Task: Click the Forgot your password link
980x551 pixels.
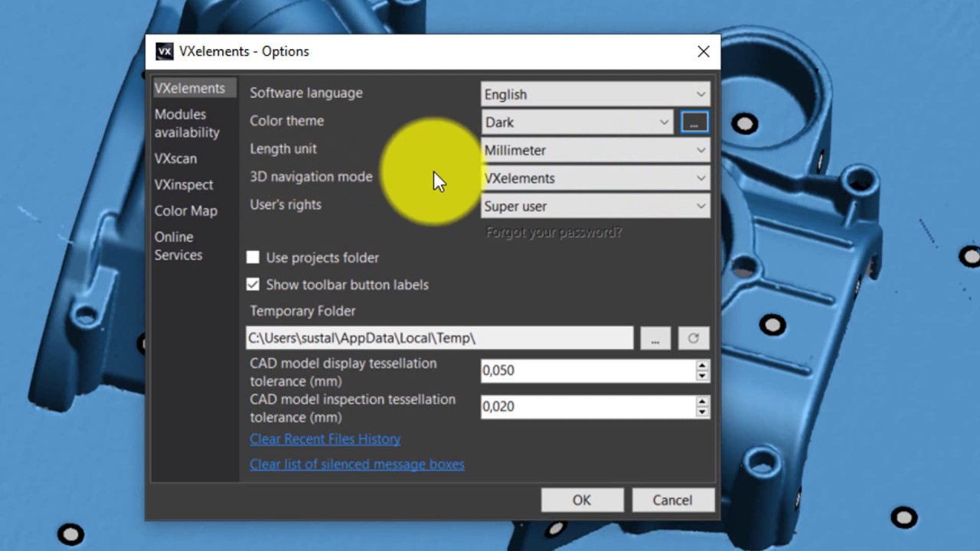Action: coord(553,232)
